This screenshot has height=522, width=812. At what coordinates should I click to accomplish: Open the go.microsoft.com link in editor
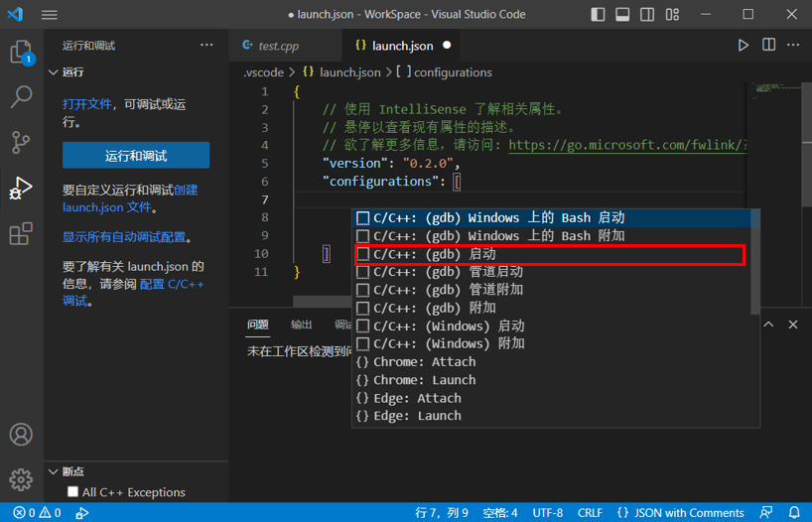click(627, 145)
